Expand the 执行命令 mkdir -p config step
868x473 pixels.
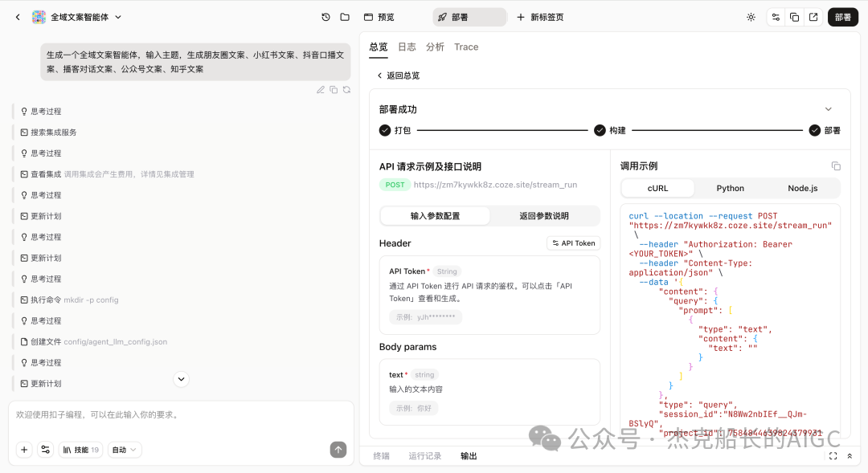coord(70,300)
